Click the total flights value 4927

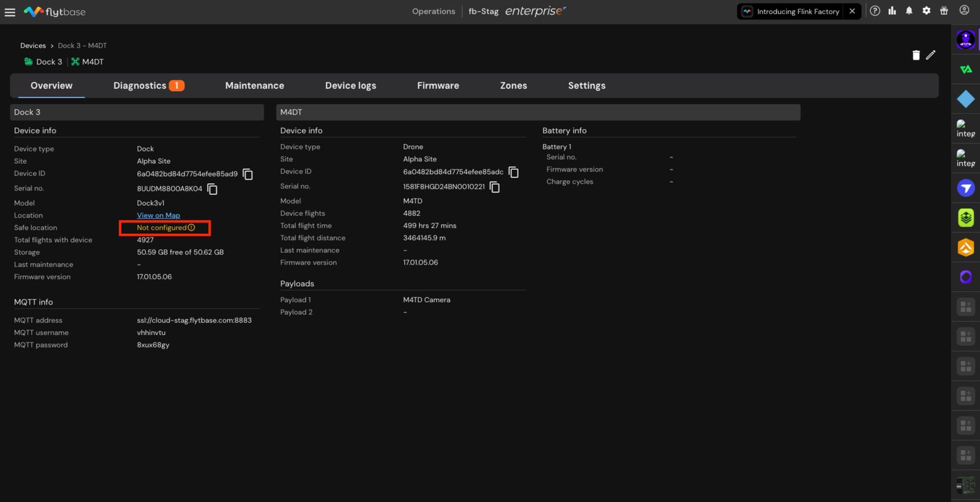[x=145, y=240]
